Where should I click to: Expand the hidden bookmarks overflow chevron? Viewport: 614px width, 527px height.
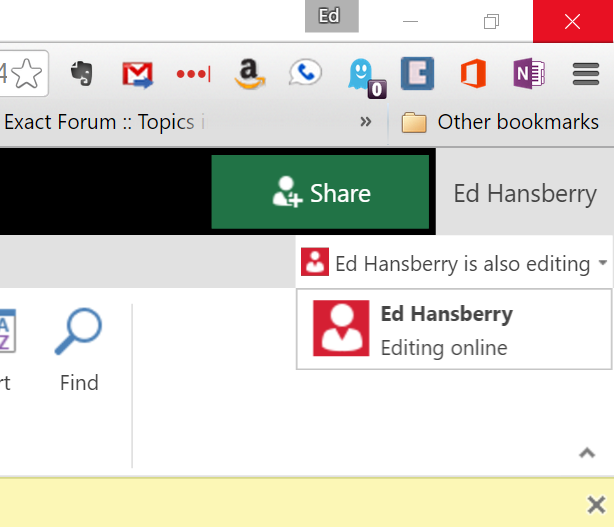click(x=366, y=122)
